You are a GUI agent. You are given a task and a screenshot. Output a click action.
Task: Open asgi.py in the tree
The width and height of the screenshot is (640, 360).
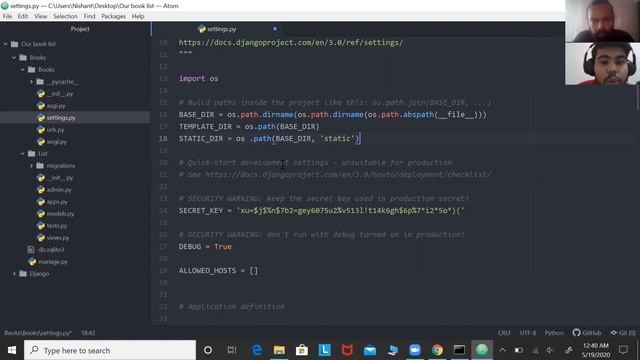click(56, 106)
